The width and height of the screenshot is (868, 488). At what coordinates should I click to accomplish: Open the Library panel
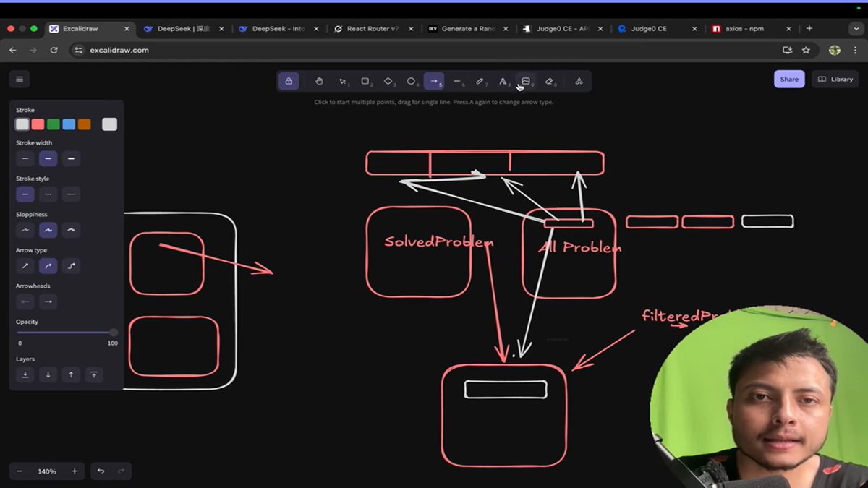point(835,79)
